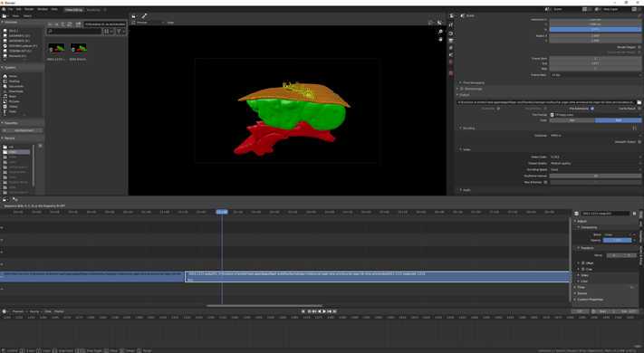
Task: Toggle the Cache Result checkbox
Action: coord(639,109)
